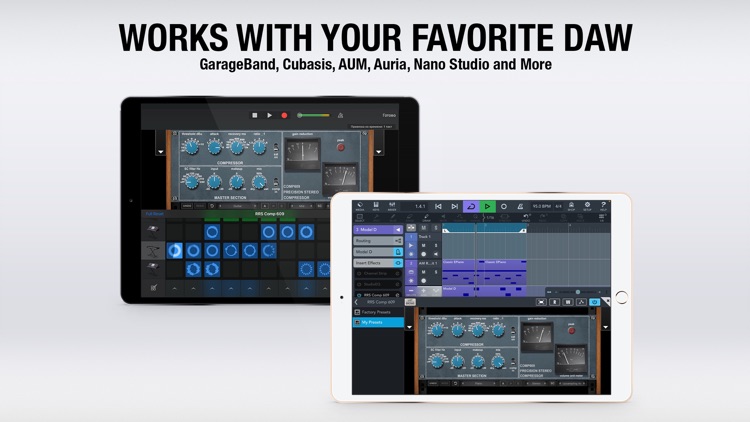Screen dimensions: 750x422
Task: Flip the comp in switch in GarageBand master section
Action: [276, 182]
